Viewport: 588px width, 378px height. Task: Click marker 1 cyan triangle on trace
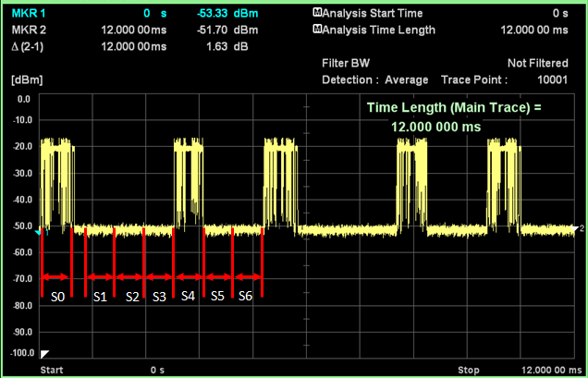pyautogui.click(x=38, y=233)
